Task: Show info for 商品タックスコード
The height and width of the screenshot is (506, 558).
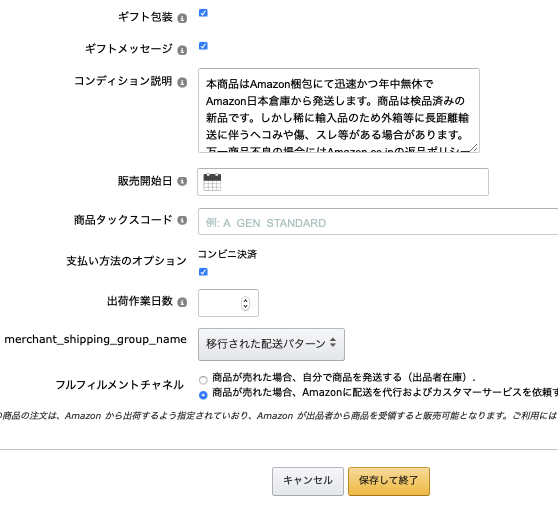Action: [182, 220]
